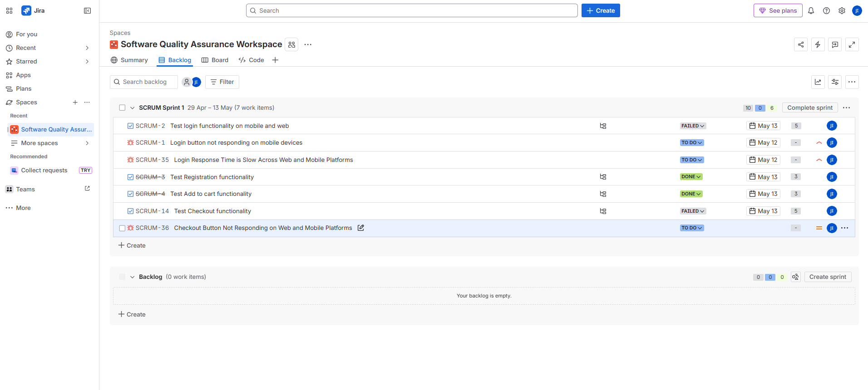Open backlog more options ellipsis next to view settings

[852, 82]
